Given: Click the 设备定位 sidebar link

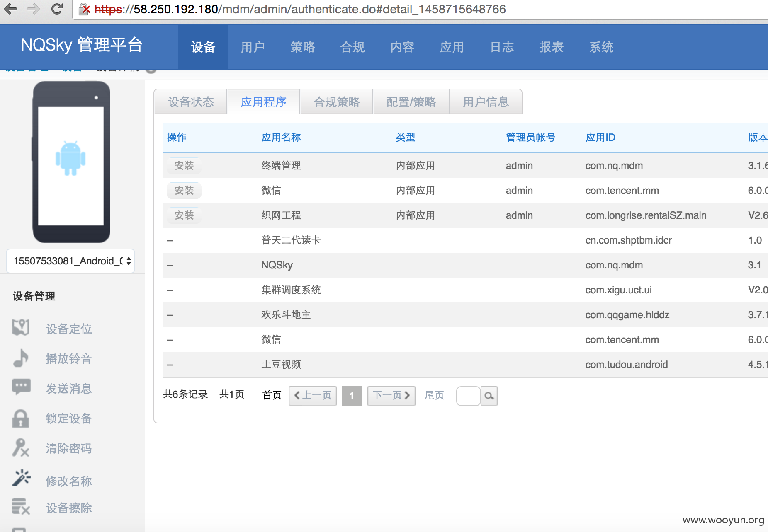Looking at the screenshot, I should (69, 329).
